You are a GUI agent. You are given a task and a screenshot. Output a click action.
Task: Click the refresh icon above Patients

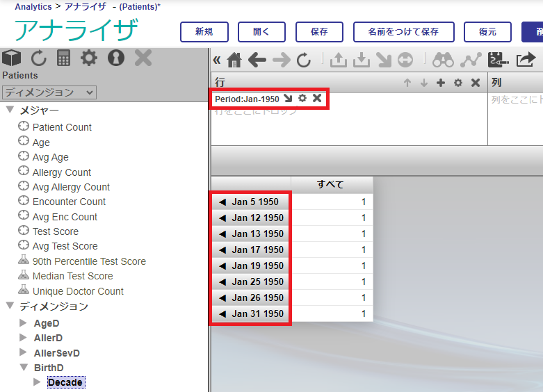click(38, 58)
